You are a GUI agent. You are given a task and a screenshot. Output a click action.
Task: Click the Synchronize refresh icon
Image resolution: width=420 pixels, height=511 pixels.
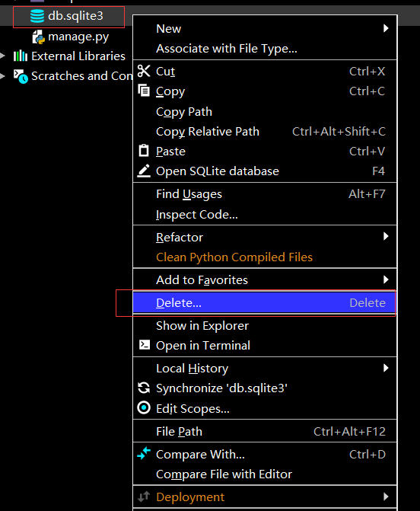coord(144,388)
